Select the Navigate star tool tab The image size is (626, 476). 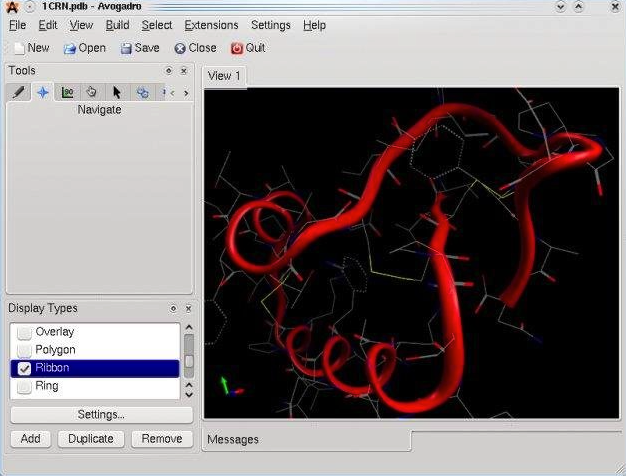43,92
